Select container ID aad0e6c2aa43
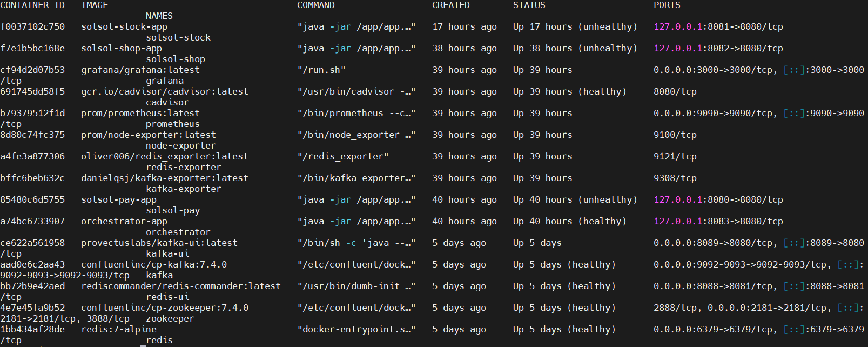 point(32,265)
